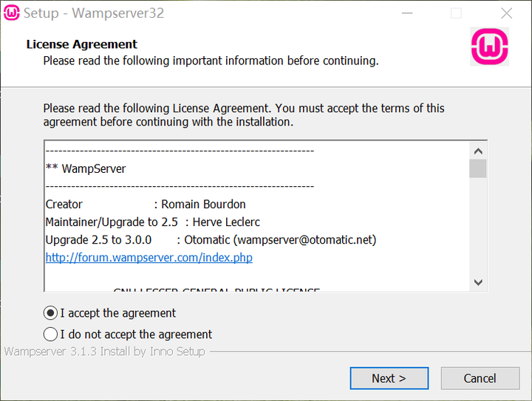Open the forum.wampserver.com link
Screen dimensions: 532x401
[x=149, y=258]
